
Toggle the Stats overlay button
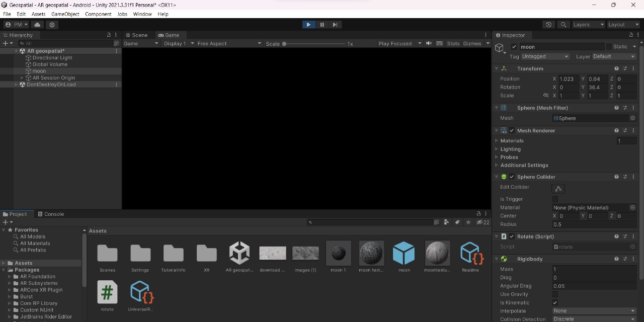pyautogui.click(x=453, y=43)
